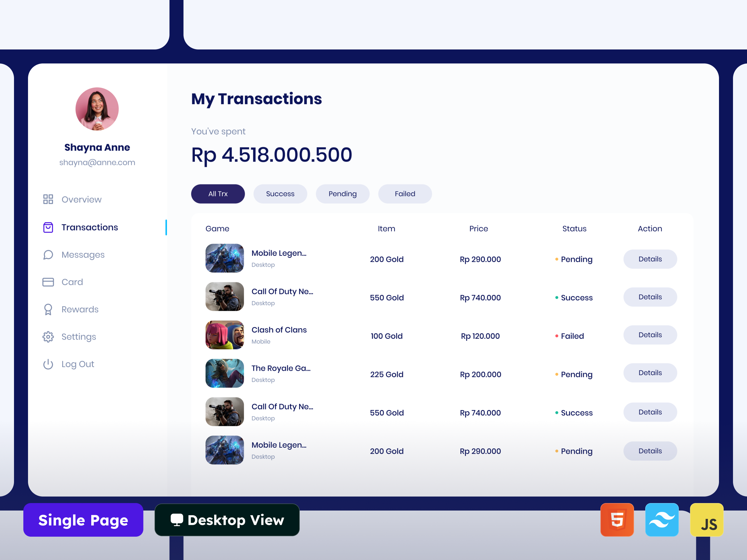Click the Rewards badge icon

[x=48, y=309]
